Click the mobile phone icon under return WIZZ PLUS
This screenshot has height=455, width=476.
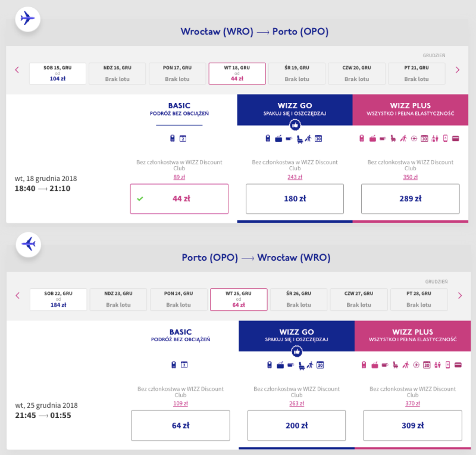446,365
